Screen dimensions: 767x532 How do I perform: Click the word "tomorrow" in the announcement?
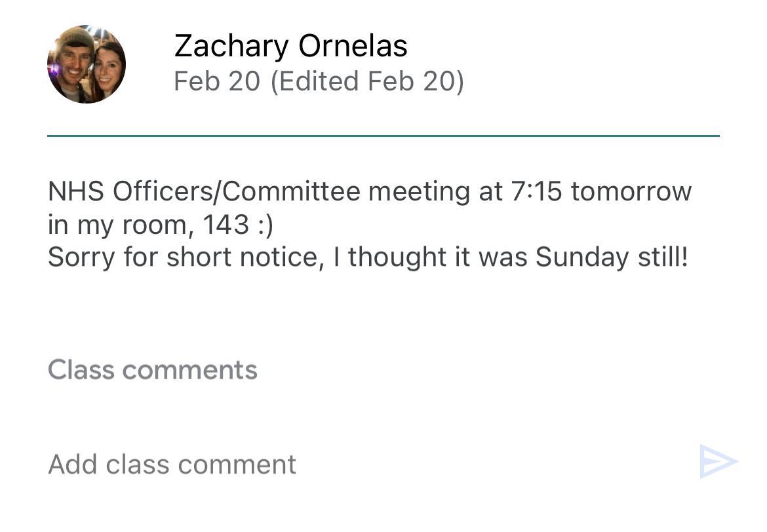pyautogui.click(x=631, y=192)
